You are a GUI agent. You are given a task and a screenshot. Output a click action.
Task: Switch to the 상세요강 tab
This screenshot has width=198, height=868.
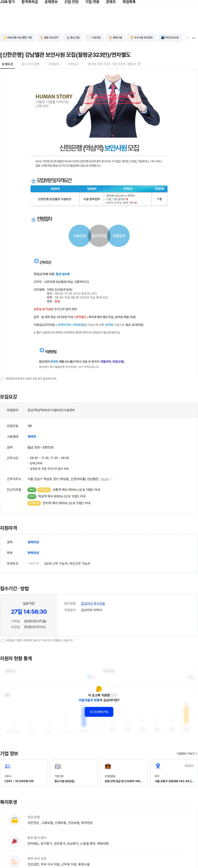click(7, 64)
